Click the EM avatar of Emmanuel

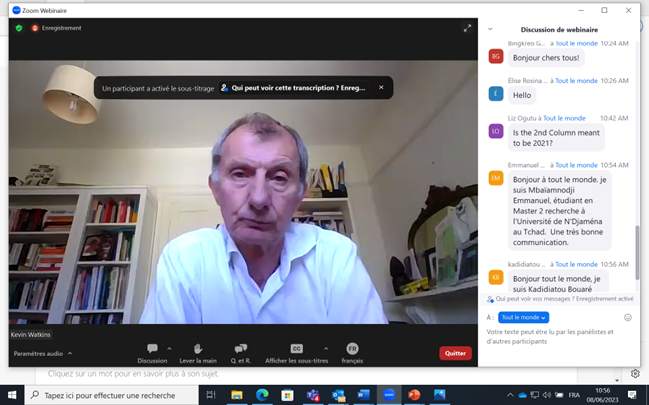point(496,178)
